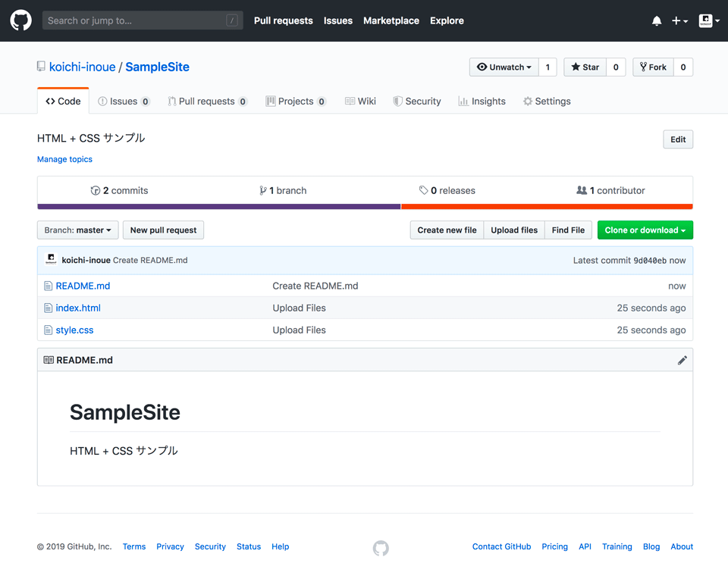Click the commits history icon

coord(96,191)
